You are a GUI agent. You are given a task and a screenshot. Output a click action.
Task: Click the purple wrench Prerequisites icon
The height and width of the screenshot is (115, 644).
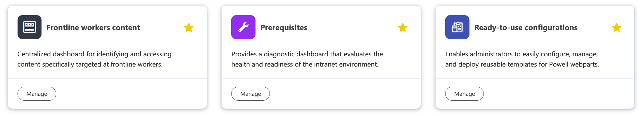(243, 27)
